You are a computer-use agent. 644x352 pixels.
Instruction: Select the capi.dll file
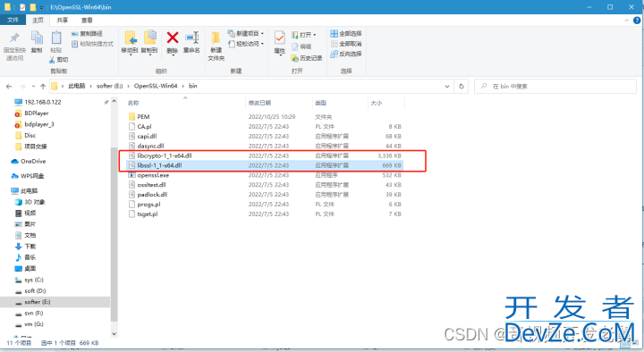tap(147, 136)
